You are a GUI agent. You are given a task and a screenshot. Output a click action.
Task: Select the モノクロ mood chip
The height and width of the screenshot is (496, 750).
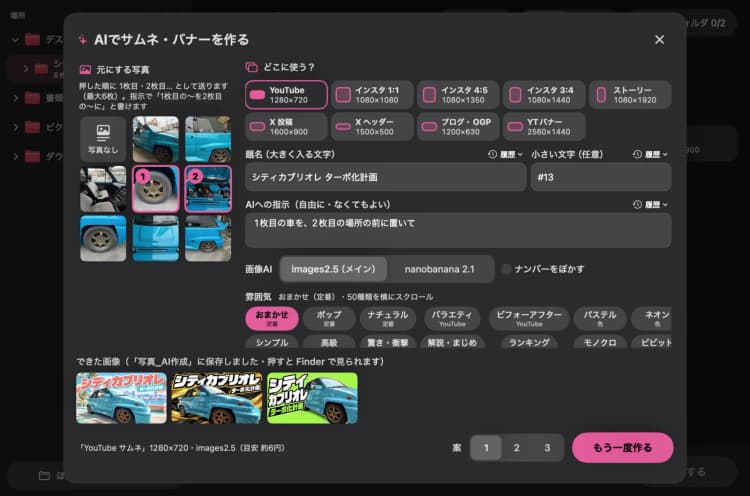point(600,342)
